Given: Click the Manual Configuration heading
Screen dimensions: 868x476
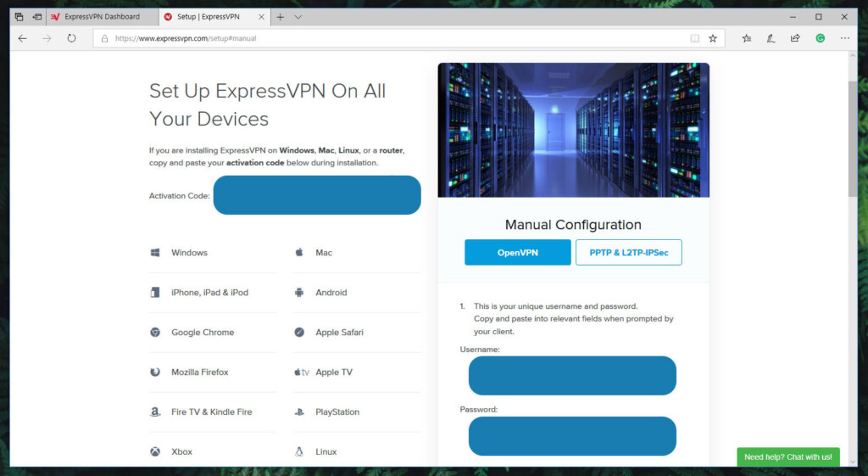Looking at the screenshot, I should tap(573, 224).
